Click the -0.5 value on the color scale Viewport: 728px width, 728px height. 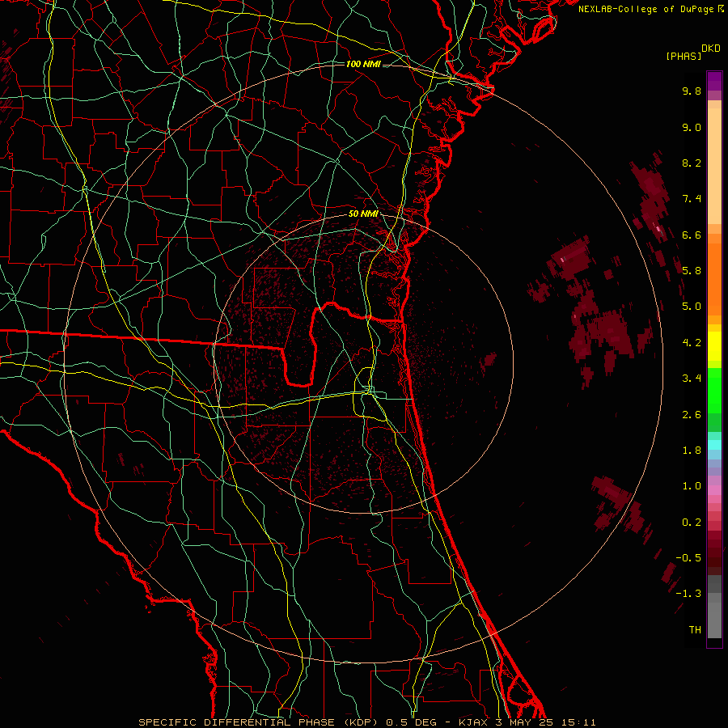pyautogui.click(x=688, y=558)
